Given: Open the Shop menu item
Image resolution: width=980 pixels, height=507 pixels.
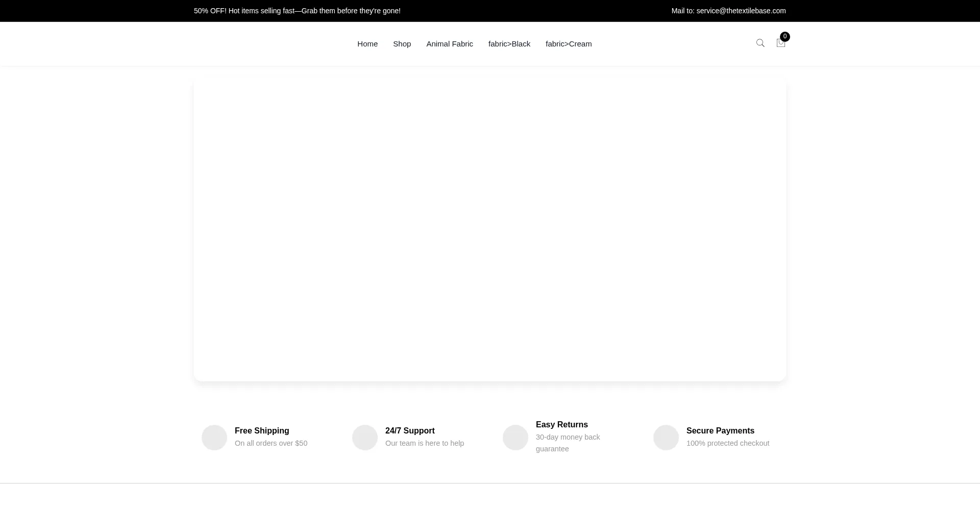Looking at the screenshot, I should coord(402,44).
